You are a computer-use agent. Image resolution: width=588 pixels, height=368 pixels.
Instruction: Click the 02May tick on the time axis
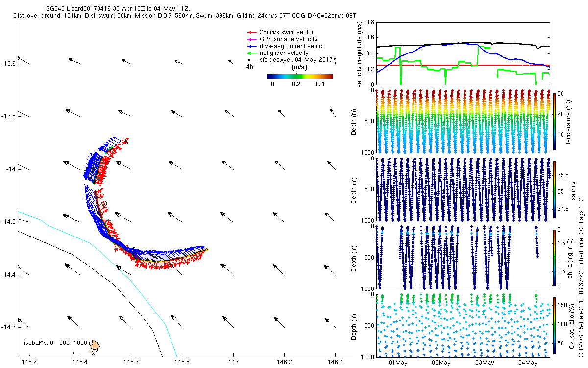click(441, 363)
